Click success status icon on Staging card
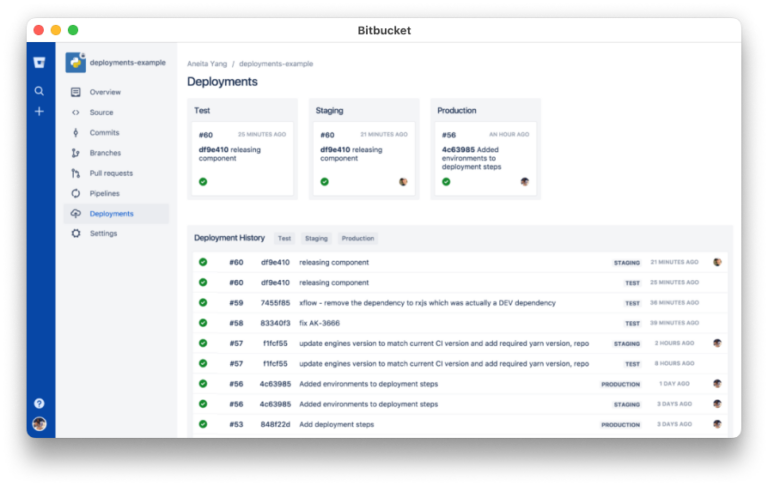 point(325,182)
